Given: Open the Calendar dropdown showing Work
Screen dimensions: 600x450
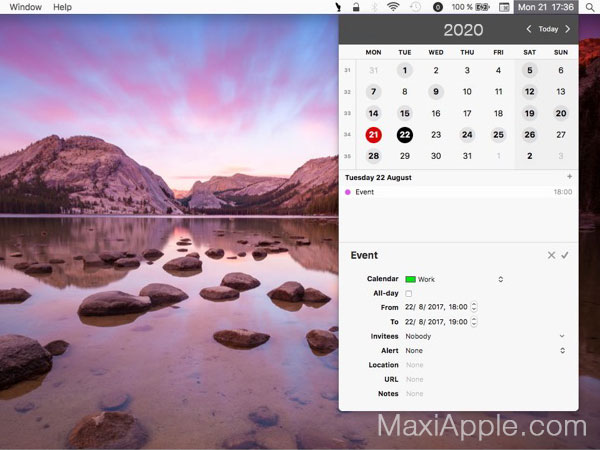Looking at the screenshot, I should (454, 279).
